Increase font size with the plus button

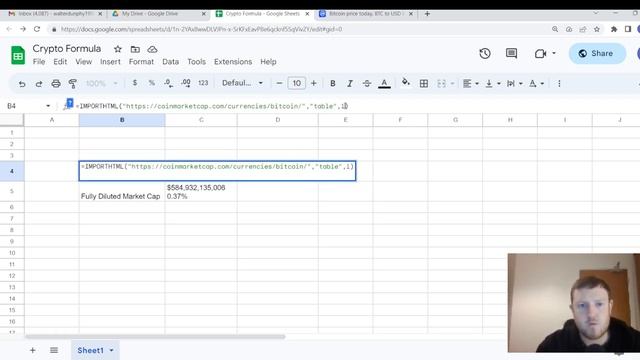click(313, 83)
